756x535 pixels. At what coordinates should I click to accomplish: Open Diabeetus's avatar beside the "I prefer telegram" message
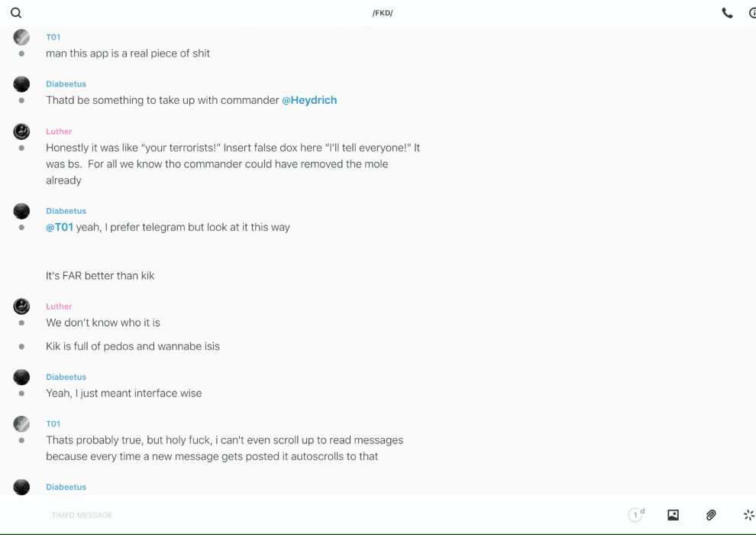21,211
